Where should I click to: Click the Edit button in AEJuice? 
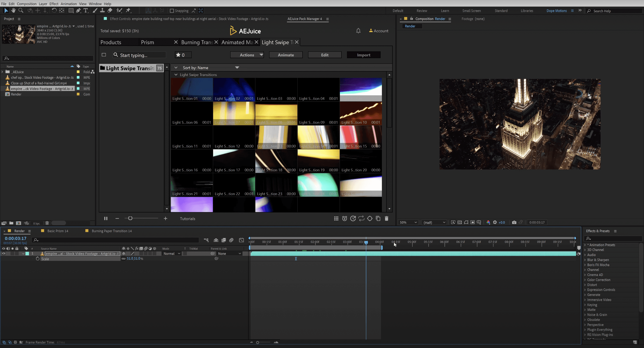coord(325,55)
